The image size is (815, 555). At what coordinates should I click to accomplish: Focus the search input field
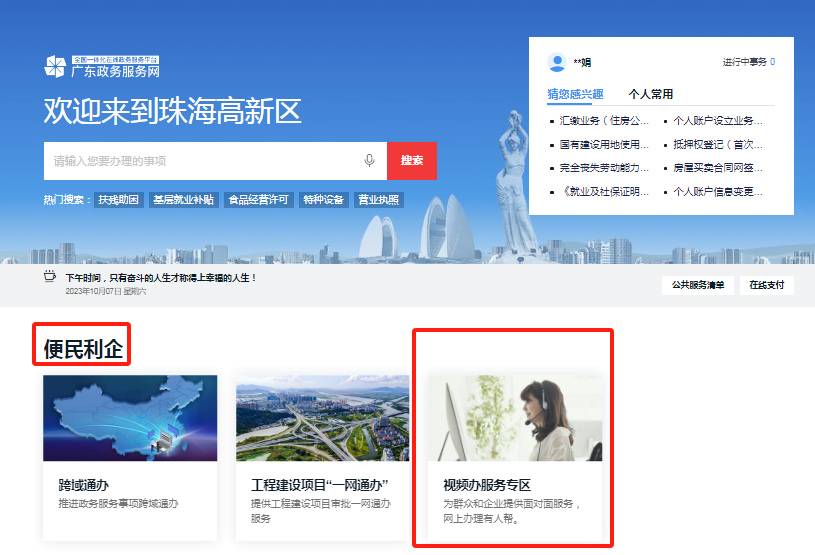point(215,161)
